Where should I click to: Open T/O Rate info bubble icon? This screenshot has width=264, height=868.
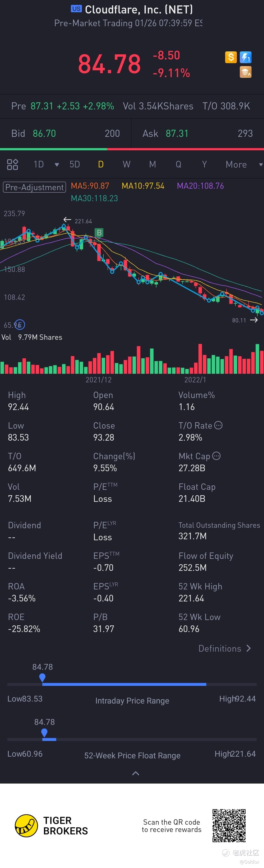(218, 425)
